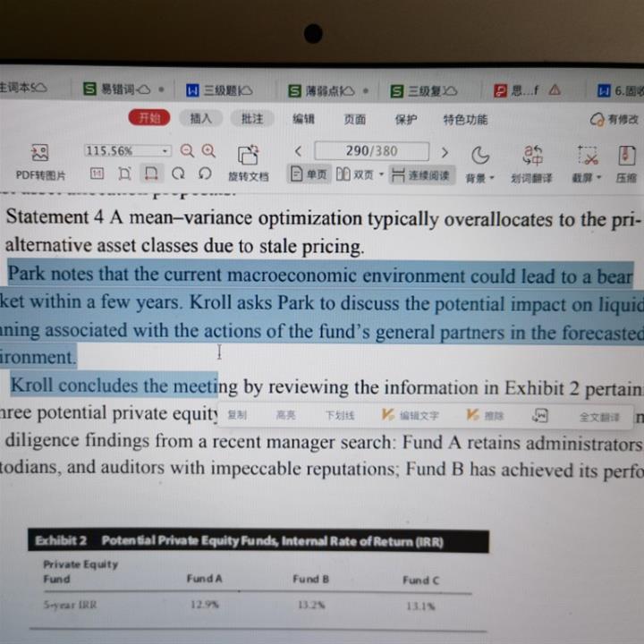
Task: Select the 插入 ribbon tab
Action: (201, 118)
